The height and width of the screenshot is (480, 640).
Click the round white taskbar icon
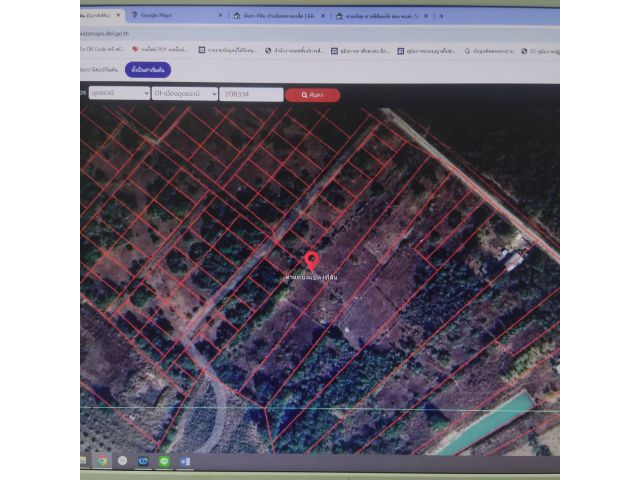(x=123, y=461)
